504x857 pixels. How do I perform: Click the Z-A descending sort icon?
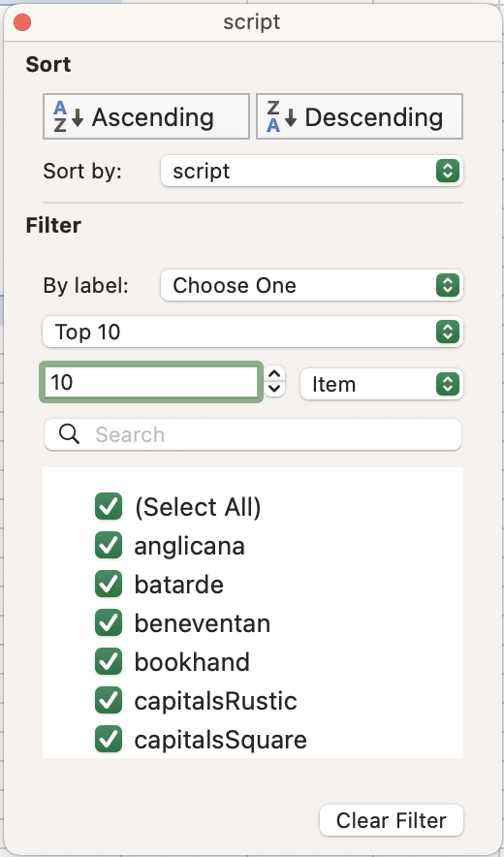(x=281, y=116)
